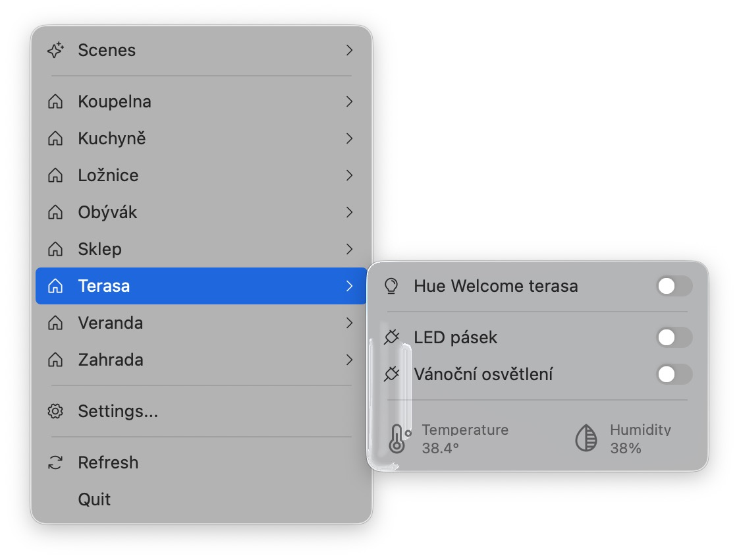Click the house icon beside Koupelna
The width and height of the screenshot is (739, 560).
click(x=56, y=102)
